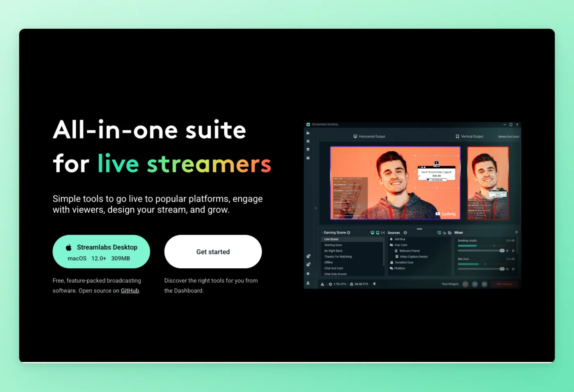Start recording with the REC button
Viewport: 574px width, 392px height.
click(465, 284)
